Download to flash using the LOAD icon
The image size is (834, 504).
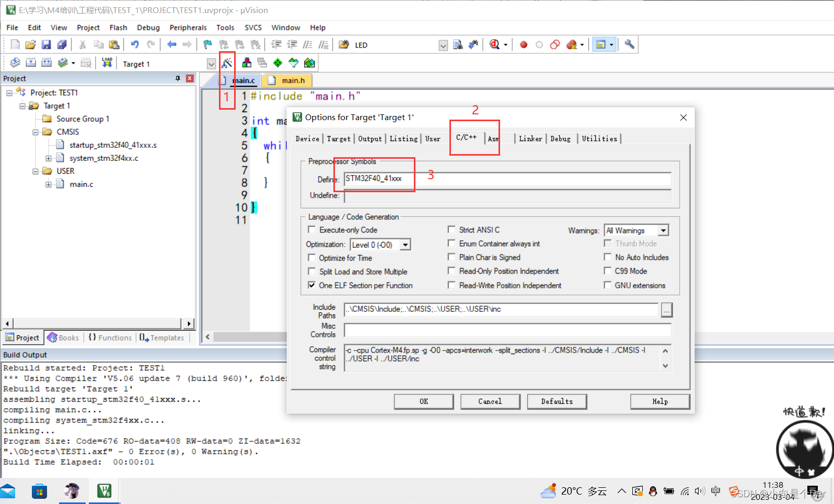click(107, 63)
